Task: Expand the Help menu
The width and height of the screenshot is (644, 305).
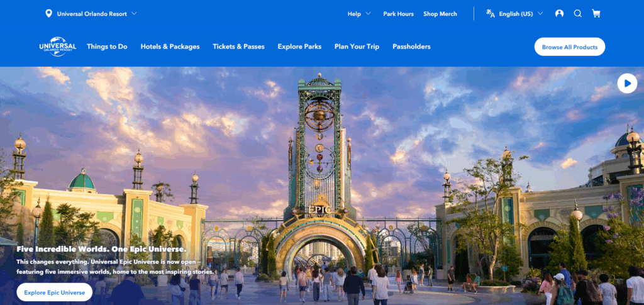Action: pyautogui.click(x=359, y=14)
